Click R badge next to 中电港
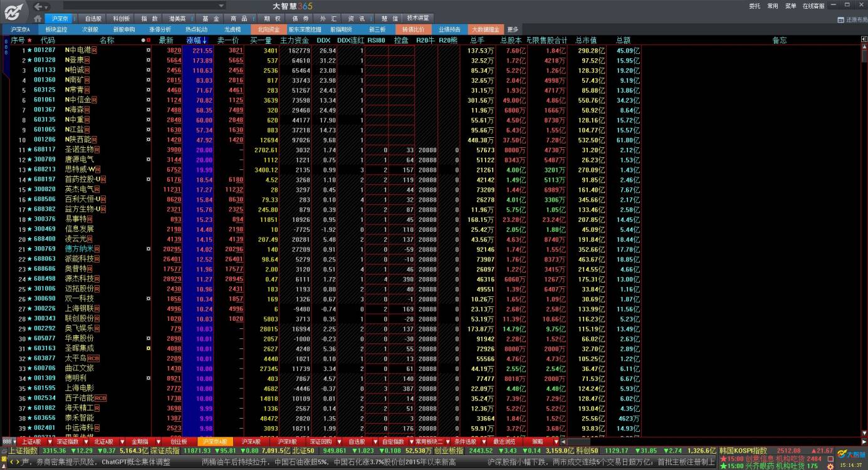868x470 pixels. [x=95, y=50]
